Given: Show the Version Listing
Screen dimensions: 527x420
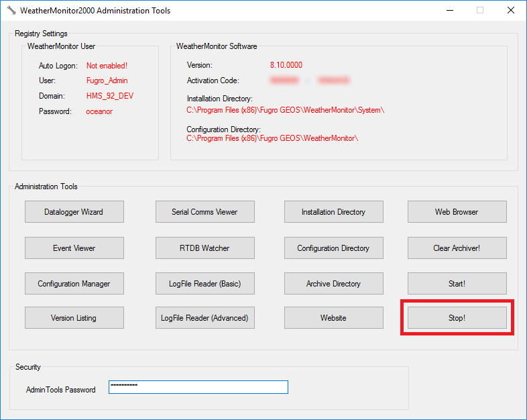Looking at the screenshot, I should coord(74,318).
